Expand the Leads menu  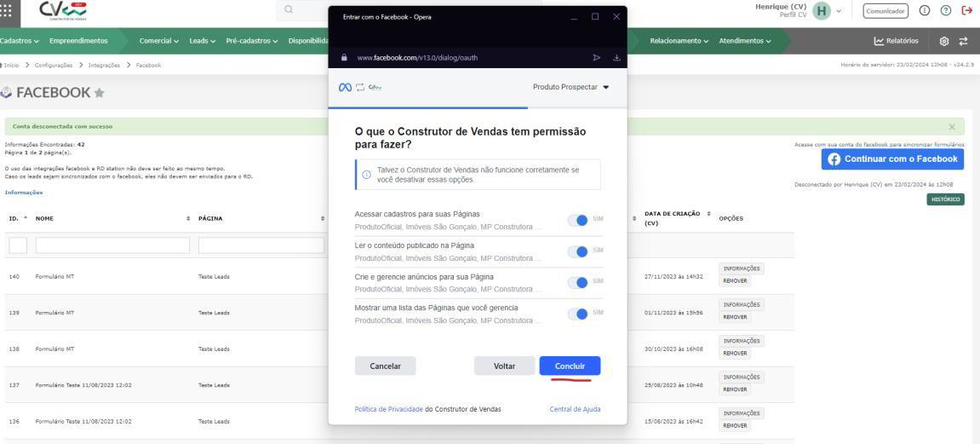(202, 41)
